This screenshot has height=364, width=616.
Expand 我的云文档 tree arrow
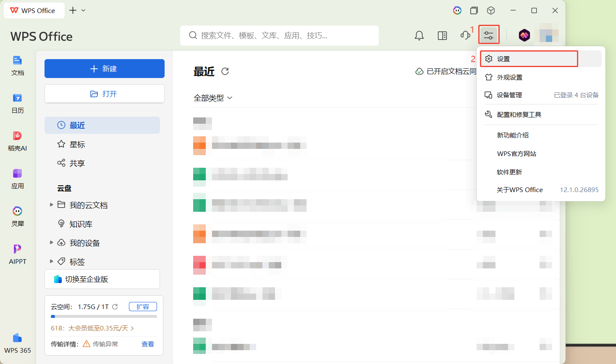coord(52,205)
